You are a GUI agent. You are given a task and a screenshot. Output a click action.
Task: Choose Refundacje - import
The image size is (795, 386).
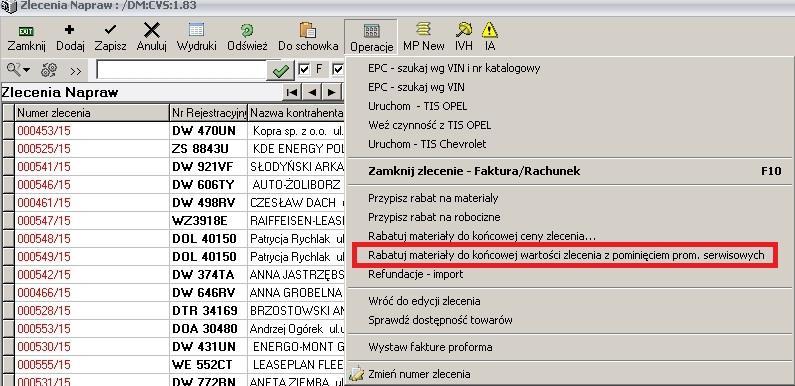(415, 274)
